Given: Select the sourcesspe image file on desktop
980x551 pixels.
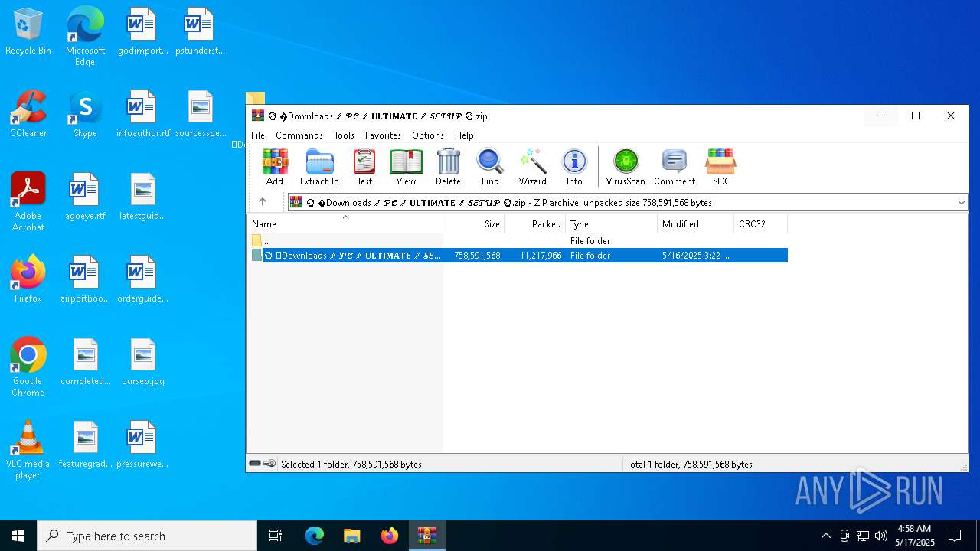Looking at the screenshot, I should 201,115.
